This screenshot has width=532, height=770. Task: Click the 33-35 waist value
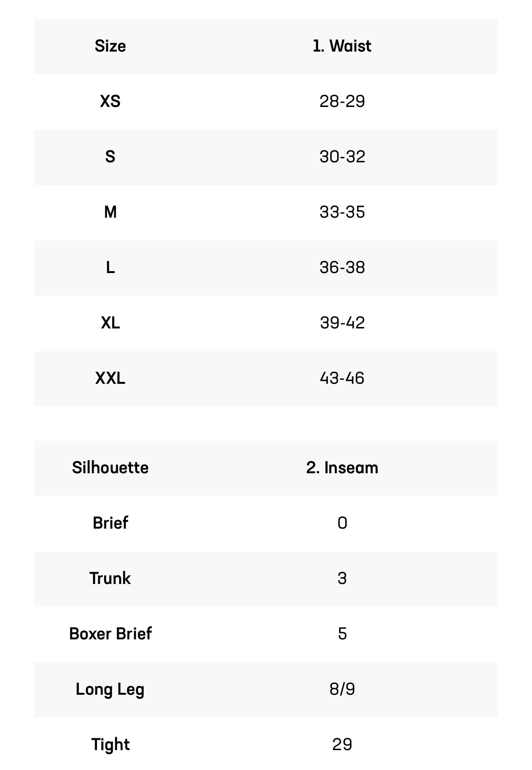pos(342,212)
